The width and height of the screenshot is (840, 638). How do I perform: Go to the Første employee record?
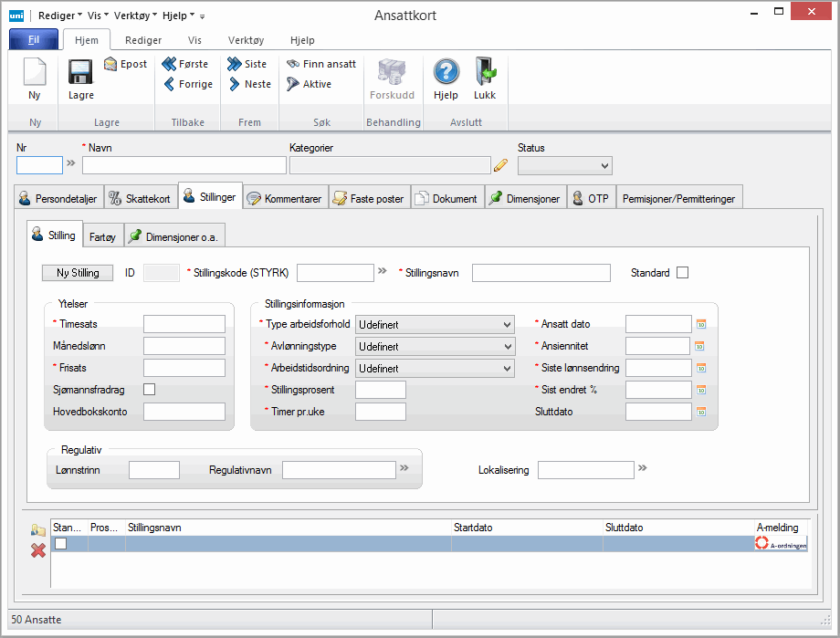[x=185, y=64]
